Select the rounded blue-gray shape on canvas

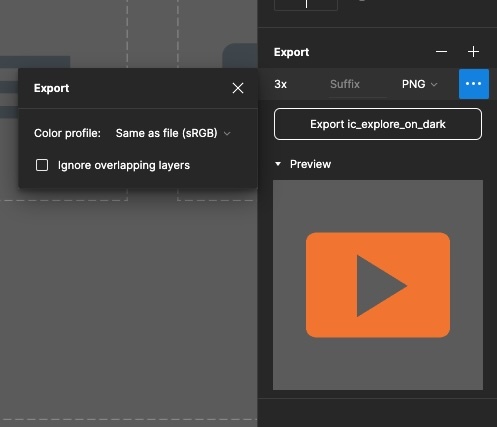[240, 56]
